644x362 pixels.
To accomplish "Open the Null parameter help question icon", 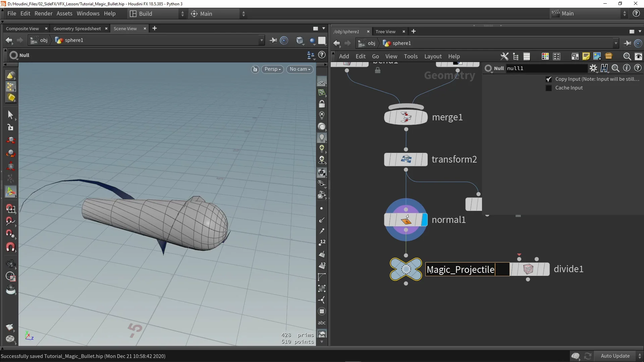I will [x=638, y=68].
